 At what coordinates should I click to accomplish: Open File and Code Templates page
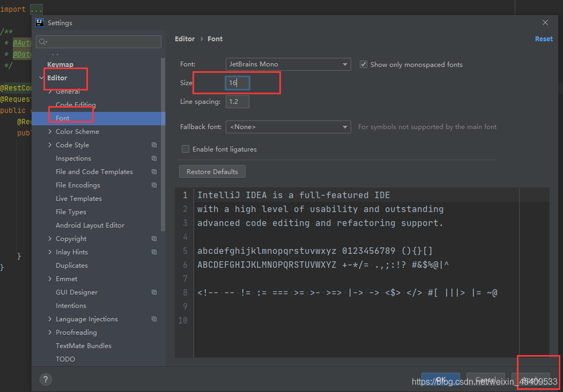(x=94, y=172)
